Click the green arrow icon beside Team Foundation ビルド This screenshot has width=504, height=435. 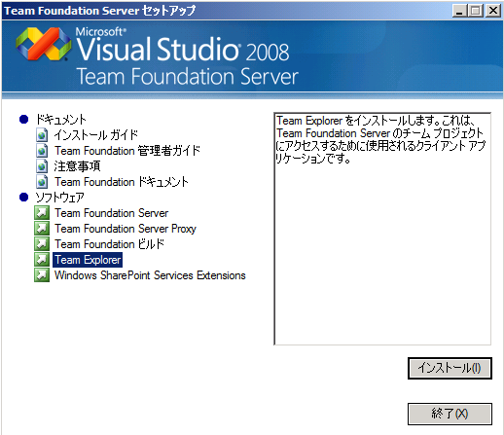coord(42,244)
